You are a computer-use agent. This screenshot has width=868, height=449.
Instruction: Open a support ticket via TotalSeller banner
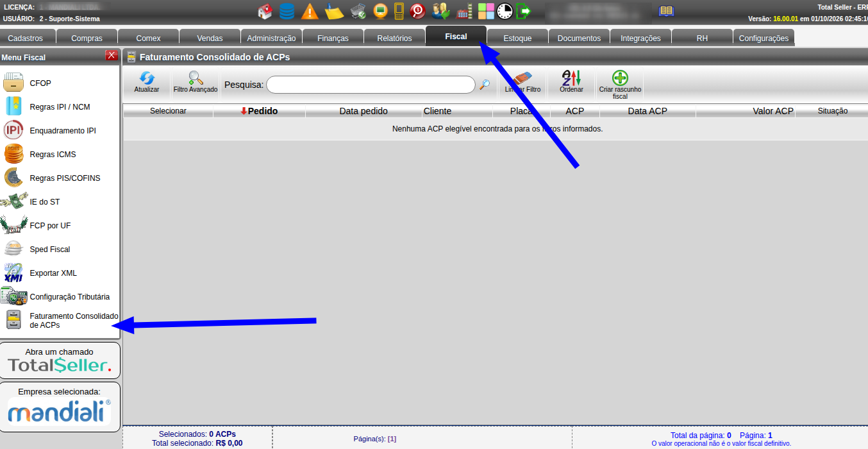tap(60, 360)
